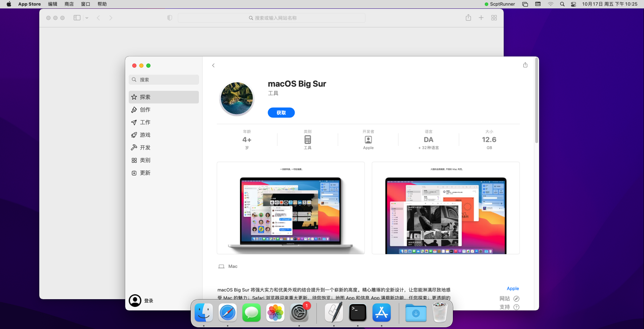This screenshot has width=644, height=329.
Task: Open the App Store menu in menu bar
Action: pyautogui.click(x=29, y=4)
